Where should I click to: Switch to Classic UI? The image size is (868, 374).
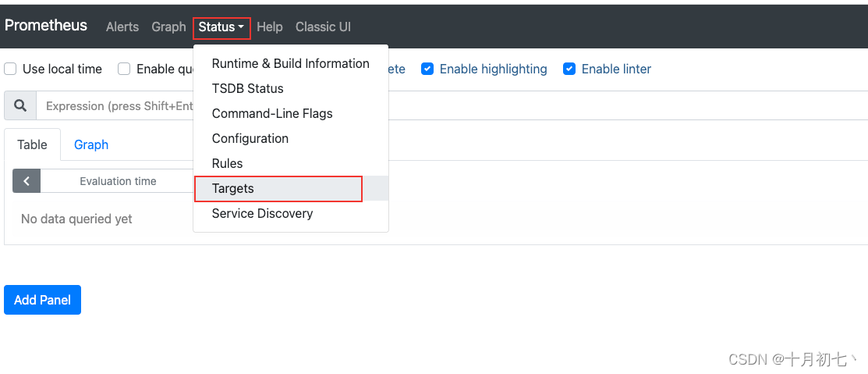pos(323,27)
